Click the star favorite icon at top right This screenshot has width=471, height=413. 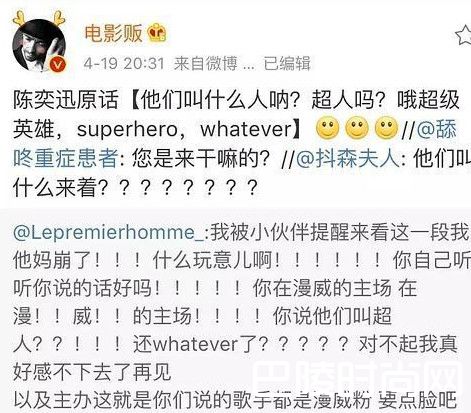464,35
